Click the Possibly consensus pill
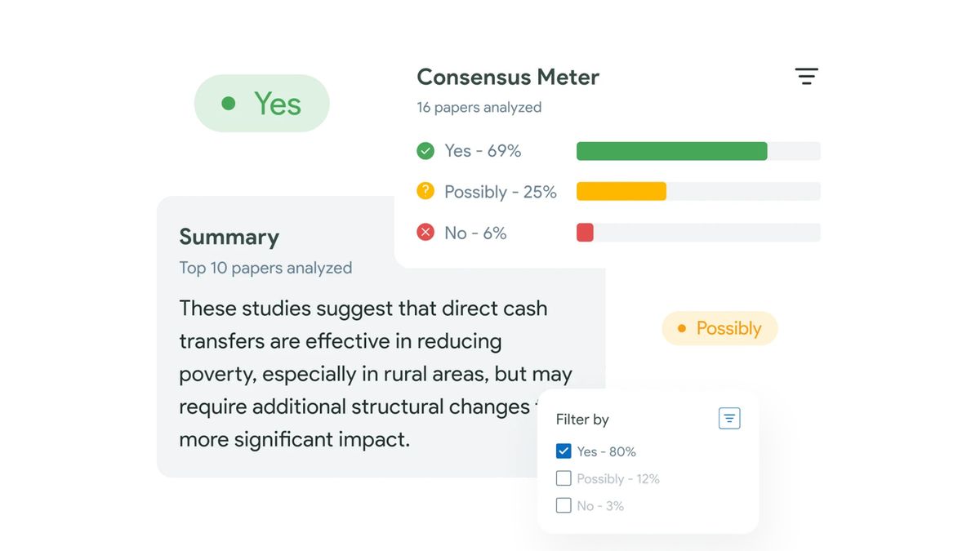The height and width of the screenshot is (551, 980). [719, 328]
